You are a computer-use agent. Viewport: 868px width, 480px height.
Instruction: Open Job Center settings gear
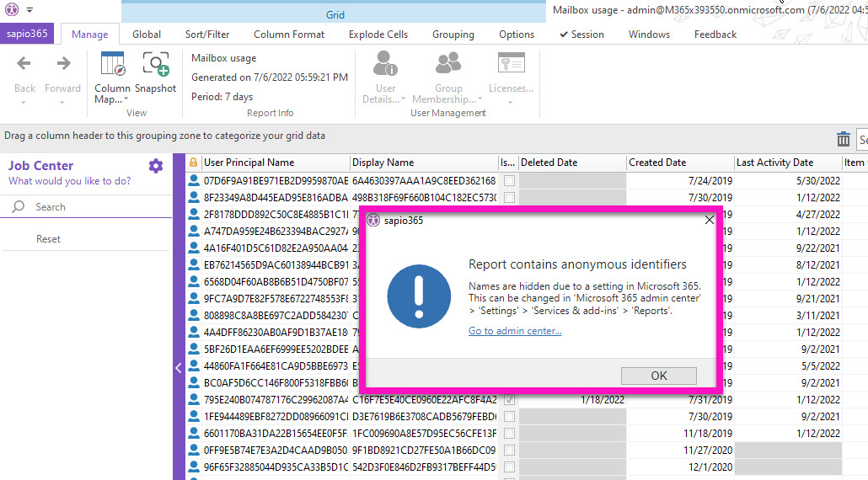point(156,166)
